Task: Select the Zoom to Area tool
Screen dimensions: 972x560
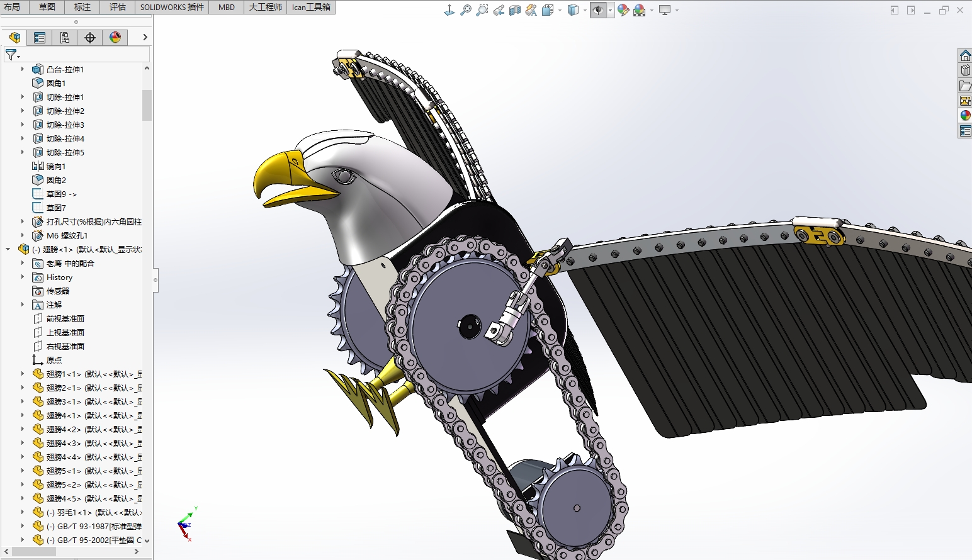Action: 482,10
